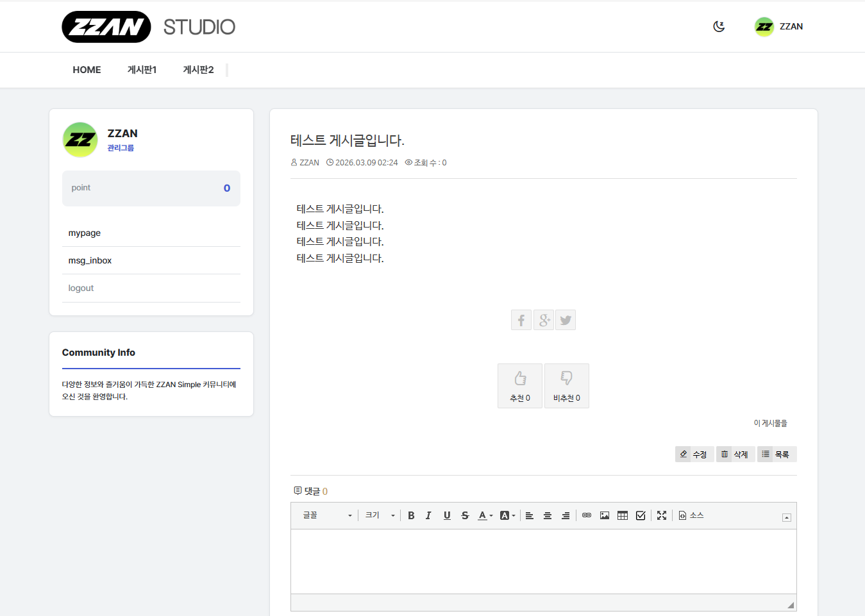Open the mypage link
This screenshot has width=865, height=616.
coord(85,233)
